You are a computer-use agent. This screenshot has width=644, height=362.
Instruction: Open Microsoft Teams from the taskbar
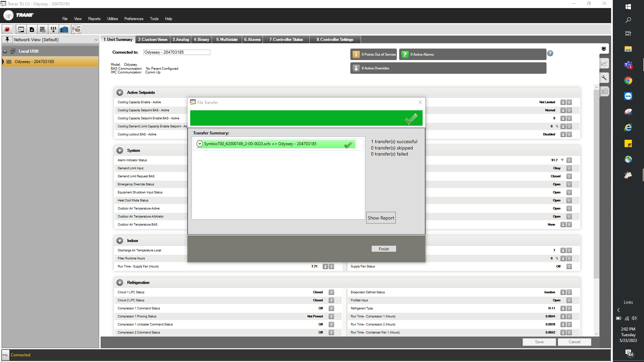pyautogui.click(x=628, y=65)
